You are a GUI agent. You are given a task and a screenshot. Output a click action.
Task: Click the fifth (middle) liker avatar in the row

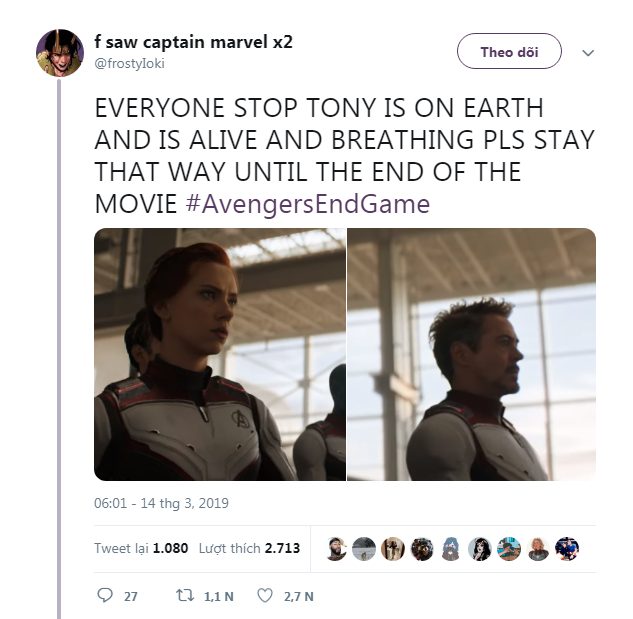tap(452, 548)
